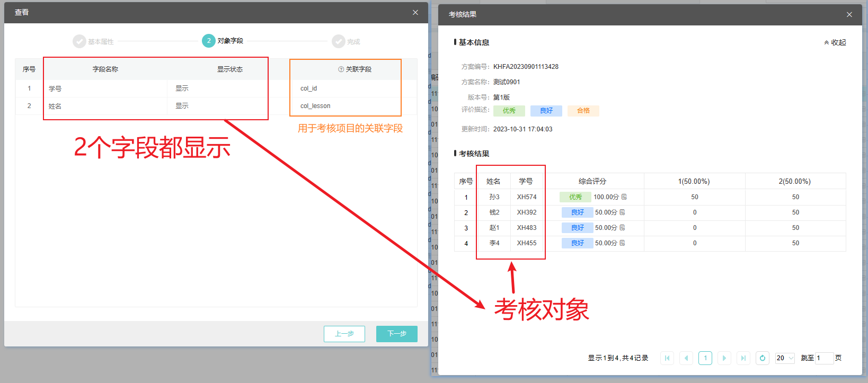Click the 字段名称 column header
This screenshot has height=383, width=868.
coord(105,69)
